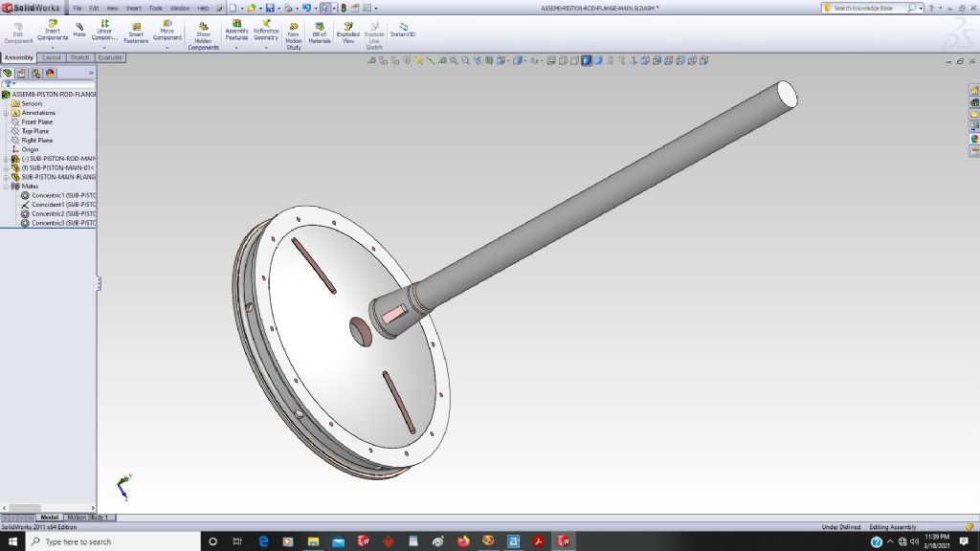
Task: Open the Assembly Features dropdown arrow
Action: (237, 47)
